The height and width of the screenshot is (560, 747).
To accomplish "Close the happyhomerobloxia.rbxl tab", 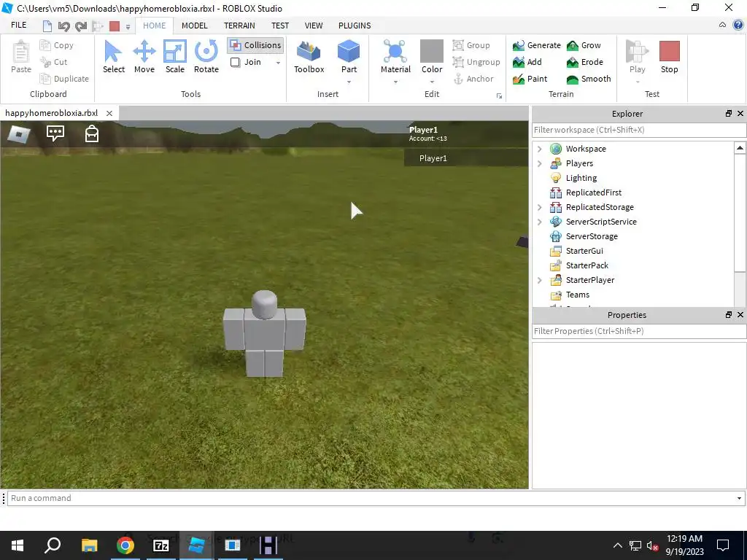I will (x=109, y=113).
